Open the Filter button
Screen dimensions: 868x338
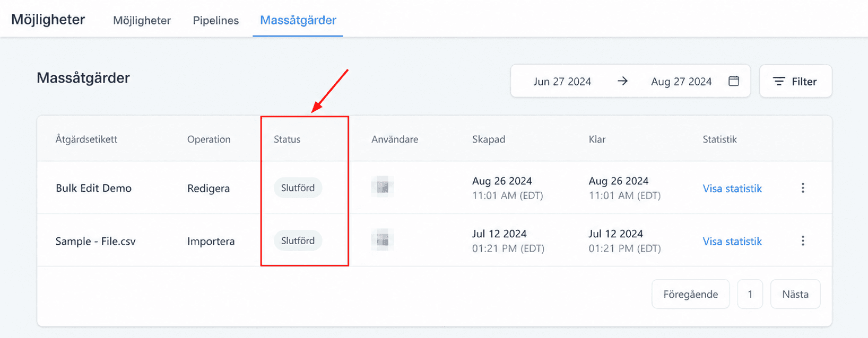point(795,81)
